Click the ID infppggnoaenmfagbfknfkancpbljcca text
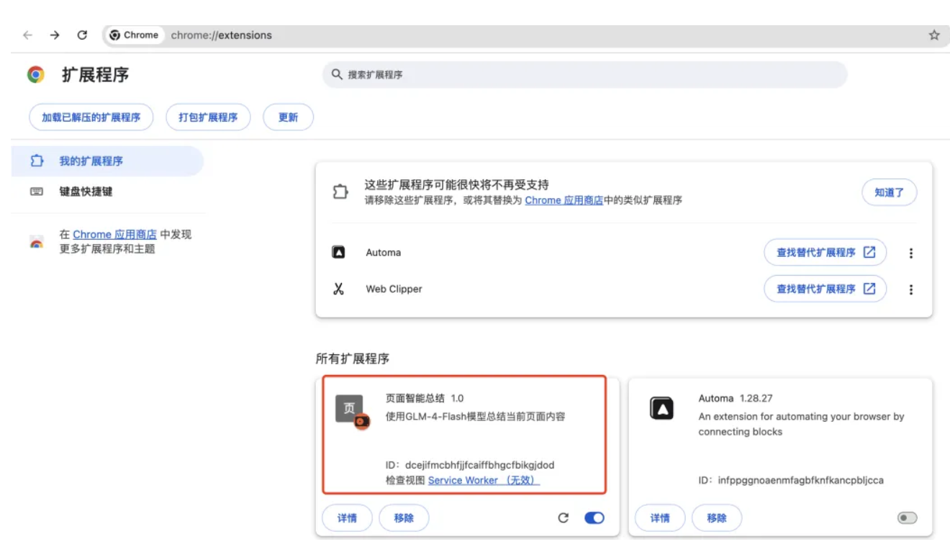The height and width of the screenshot is (560, 950). click(x=791, y=480)
